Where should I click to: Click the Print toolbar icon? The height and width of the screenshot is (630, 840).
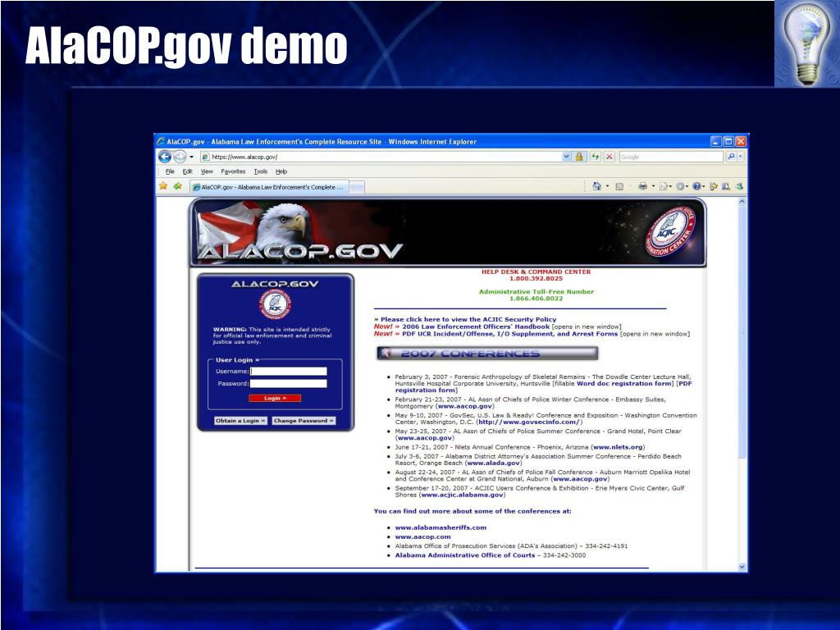coord(642,186)
